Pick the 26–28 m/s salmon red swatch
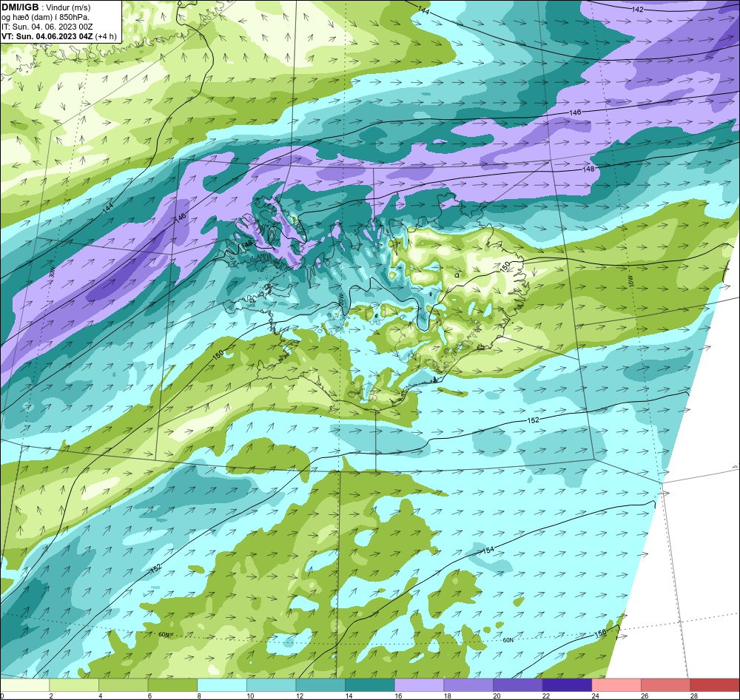Viewport: 740px width, 700px height. [x=666, y=685]
